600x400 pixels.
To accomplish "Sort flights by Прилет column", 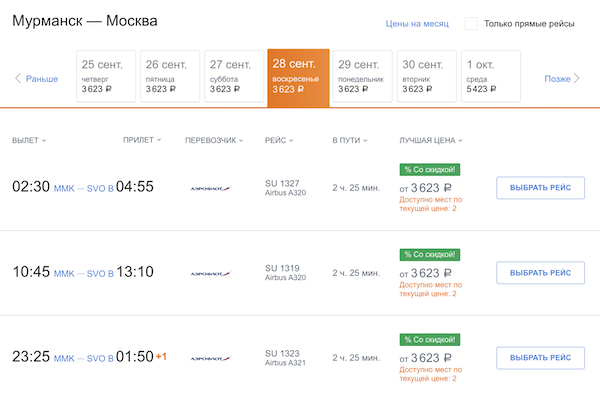I will (141, 140).
